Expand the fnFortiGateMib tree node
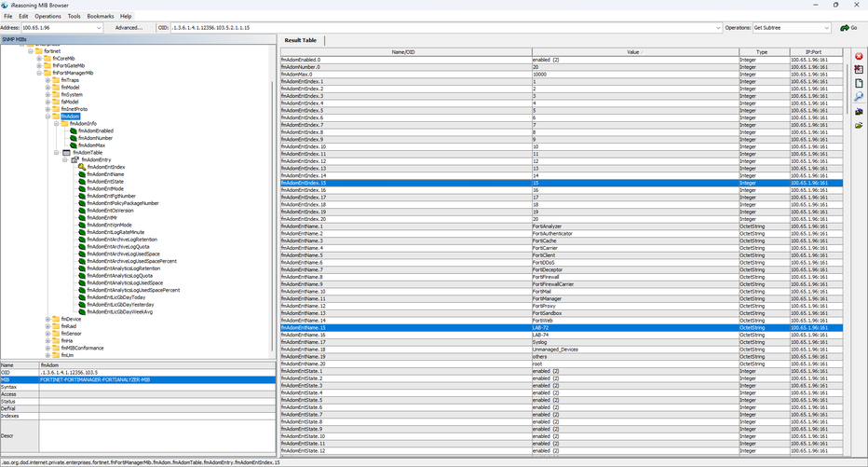 pyautogui.click(x=39, y=65)
